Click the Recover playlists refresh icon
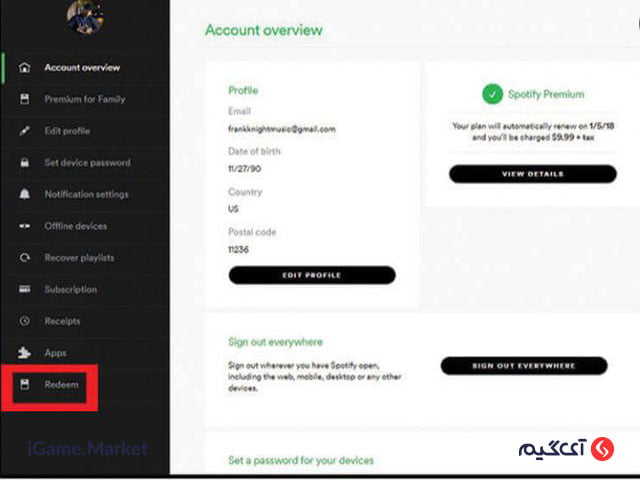 point(24,258)
